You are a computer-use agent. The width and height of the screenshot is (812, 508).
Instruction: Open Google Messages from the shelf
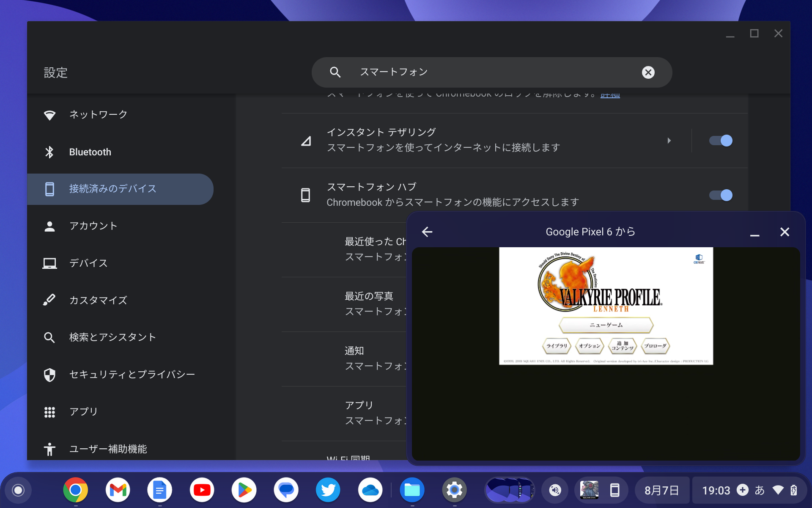(286, 490)
